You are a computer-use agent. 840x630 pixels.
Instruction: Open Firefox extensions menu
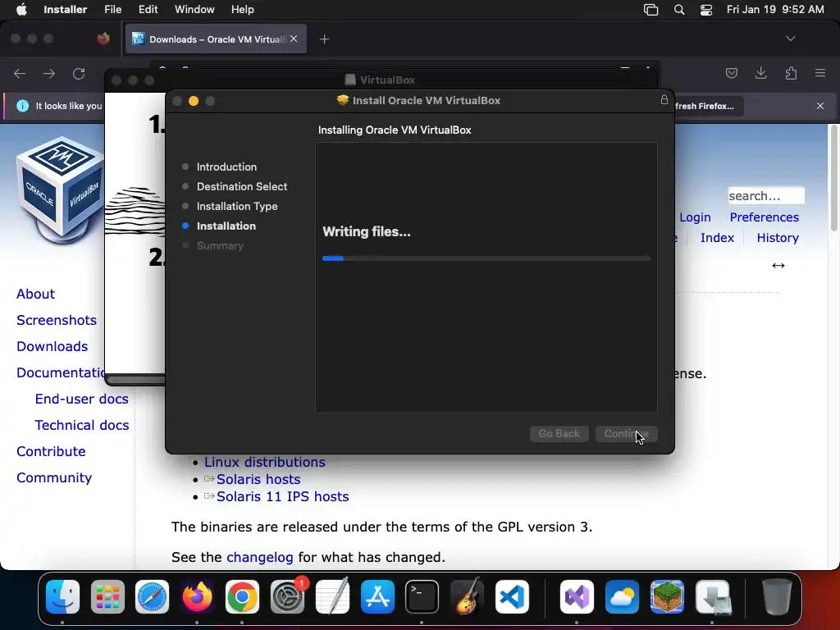click(x=791, y=73)
